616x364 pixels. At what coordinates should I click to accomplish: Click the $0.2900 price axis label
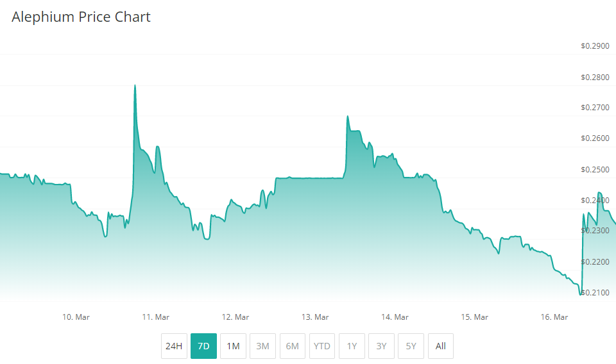pyautogui.click(x=594, y=46)
